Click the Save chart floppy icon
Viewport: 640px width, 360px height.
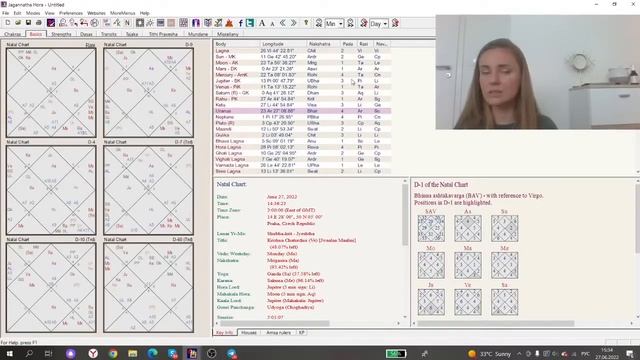(x=28, y=23)
